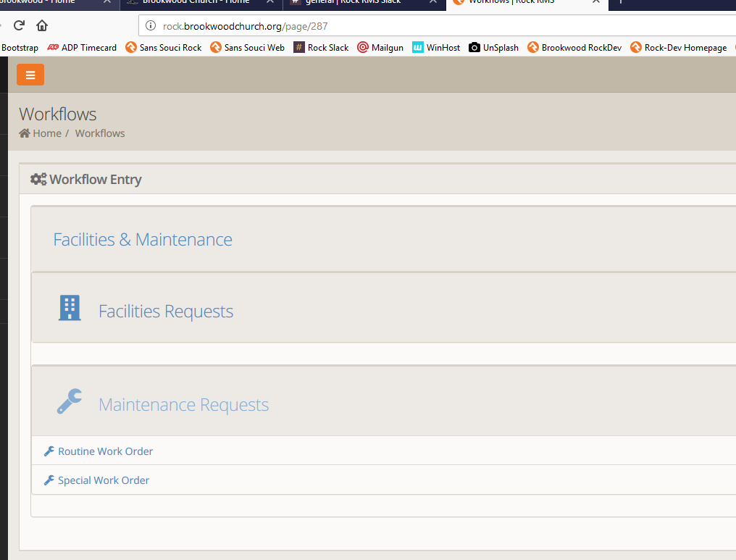Screen dimensions: 736x560
Task: Click the building icon beside Facilities Requests
Action: coord(70,308)
